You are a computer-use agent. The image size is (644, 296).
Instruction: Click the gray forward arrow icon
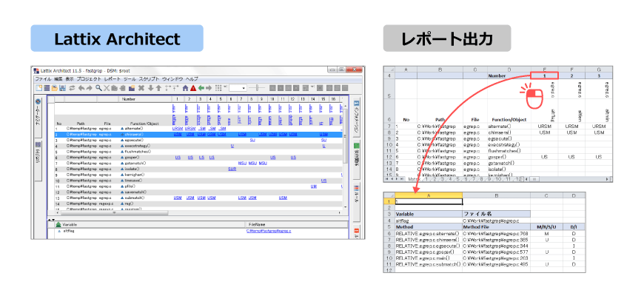[x=209, y=88]
